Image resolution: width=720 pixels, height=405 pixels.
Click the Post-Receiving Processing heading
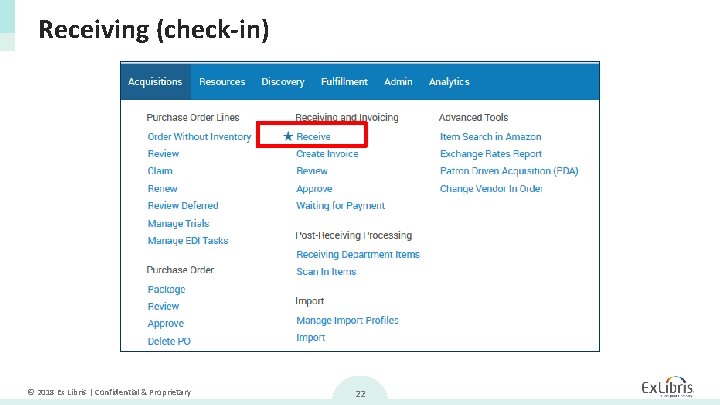tap(354, 236)
